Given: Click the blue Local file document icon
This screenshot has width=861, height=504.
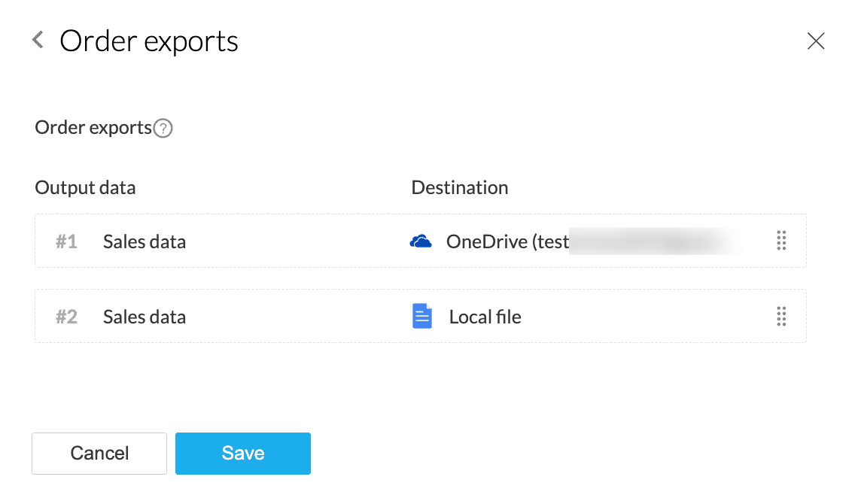Looking at the screenshot, I should click(x=422, y=317).
